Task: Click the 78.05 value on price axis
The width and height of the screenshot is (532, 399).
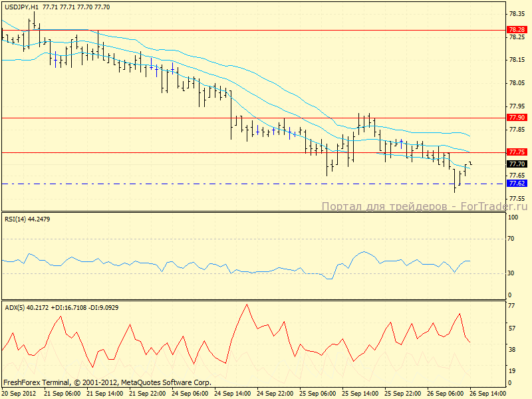Action: click(x=517, y=83)
